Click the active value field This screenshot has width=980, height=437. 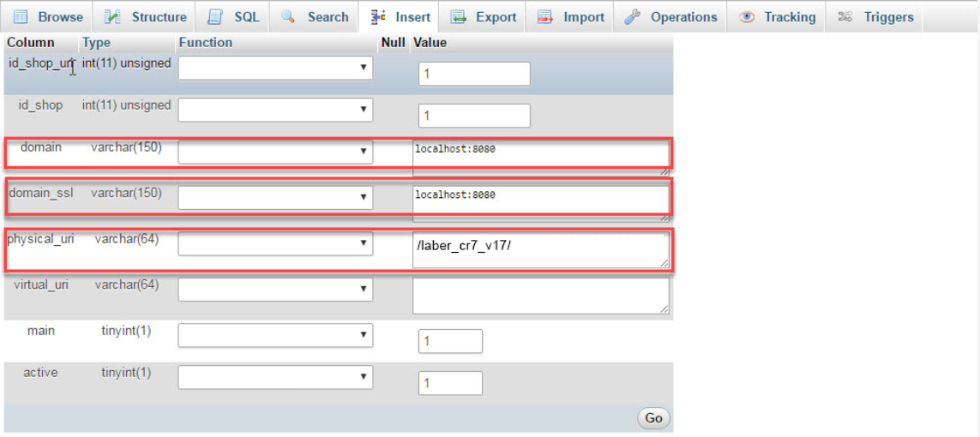(x=451, y=383)
